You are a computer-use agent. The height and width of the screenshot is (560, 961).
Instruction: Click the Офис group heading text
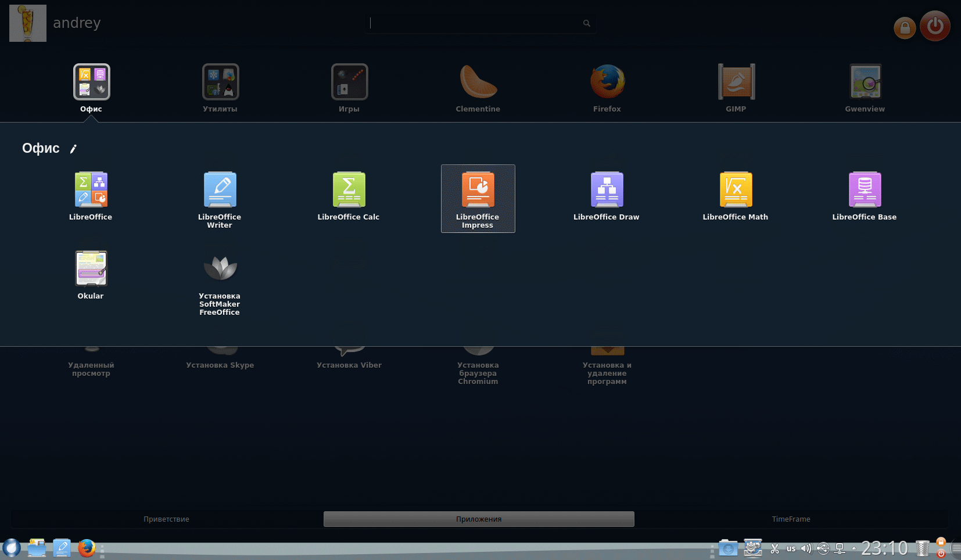point(41,149)
